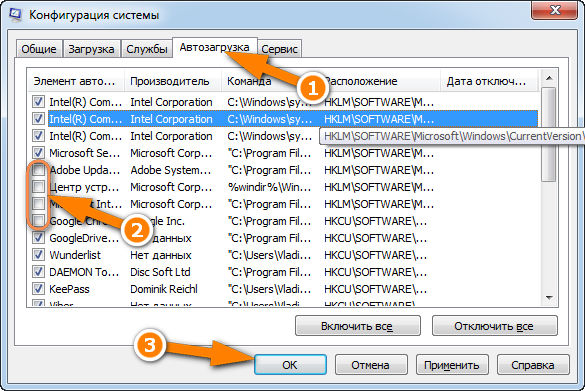
Task: Click the Dominik Reichl manufacturer cell
Action: click(x=164, y=289)
